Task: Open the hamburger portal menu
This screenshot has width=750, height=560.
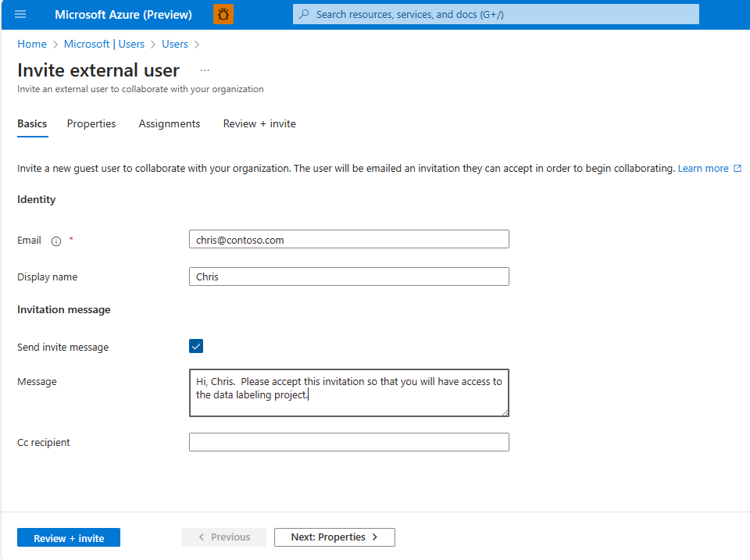Action: point(20,14)
